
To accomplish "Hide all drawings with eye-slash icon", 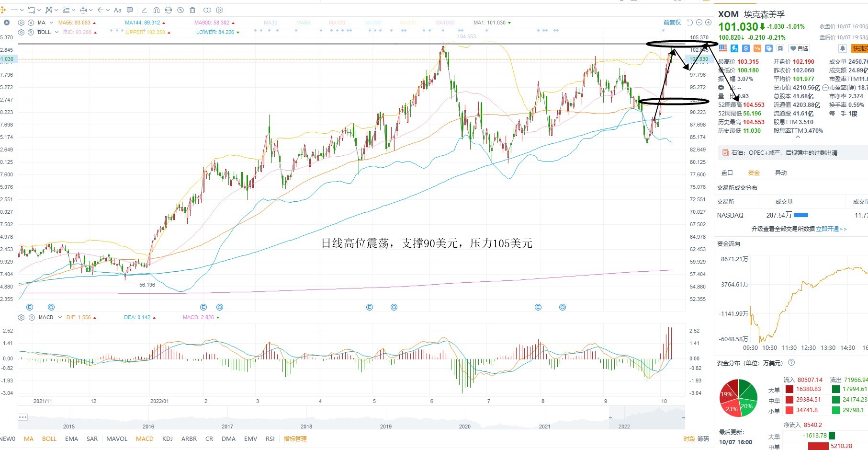I will 180,10.
